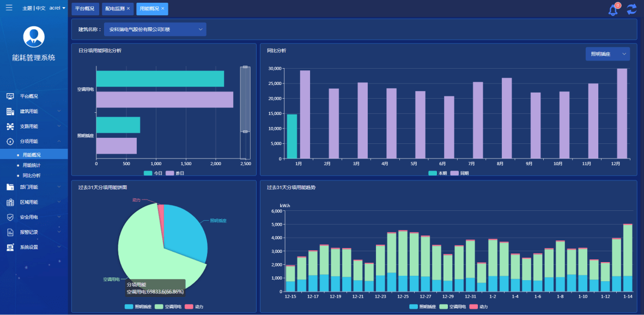Screen dimensions: 644x315
Task: Click the 平台概况 monitor icon in sidebar
Action: click(x=10, y=96)
